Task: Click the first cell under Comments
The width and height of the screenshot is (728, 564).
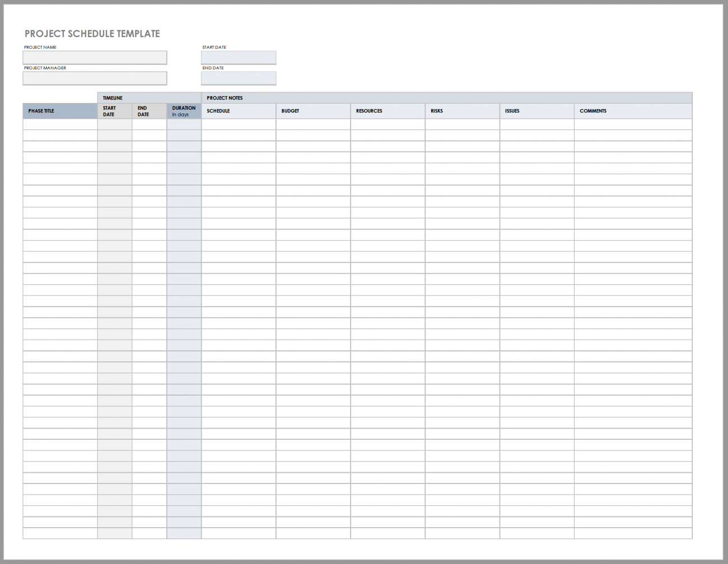Action: click(633, 124)
